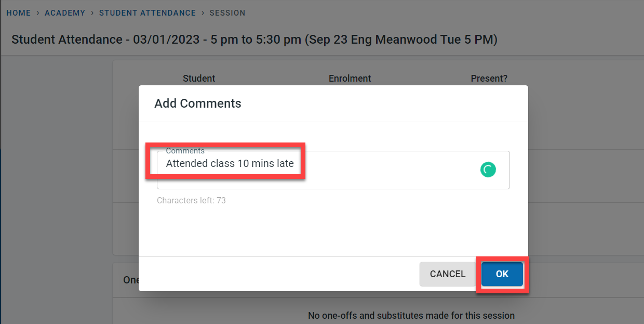Click the text 'Attended class 10 mins late'

[x=230, y=163]
